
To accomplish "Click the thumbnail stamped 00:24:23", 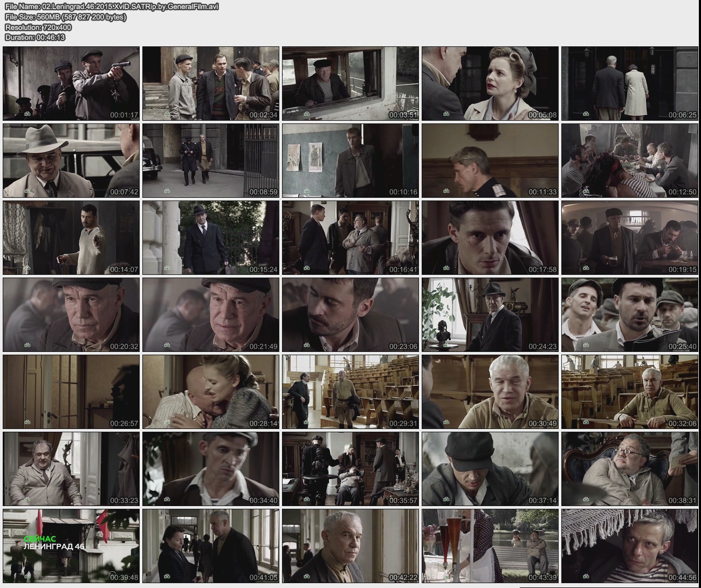I will 490,315.
